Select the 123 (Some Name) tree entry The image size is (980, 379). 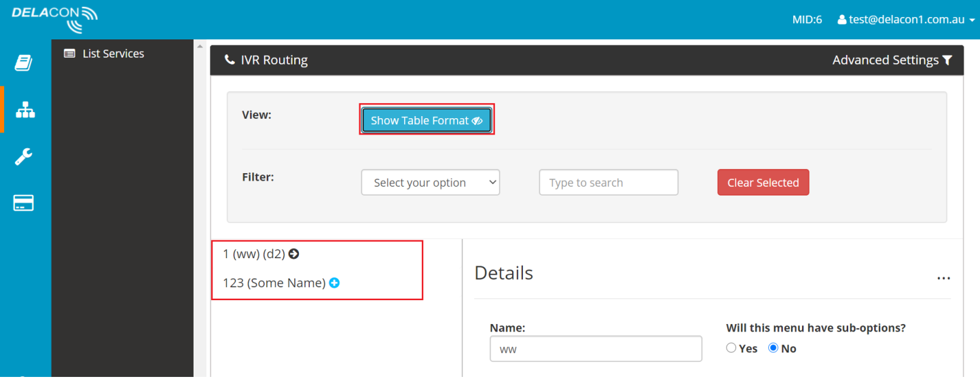[274, 283]
